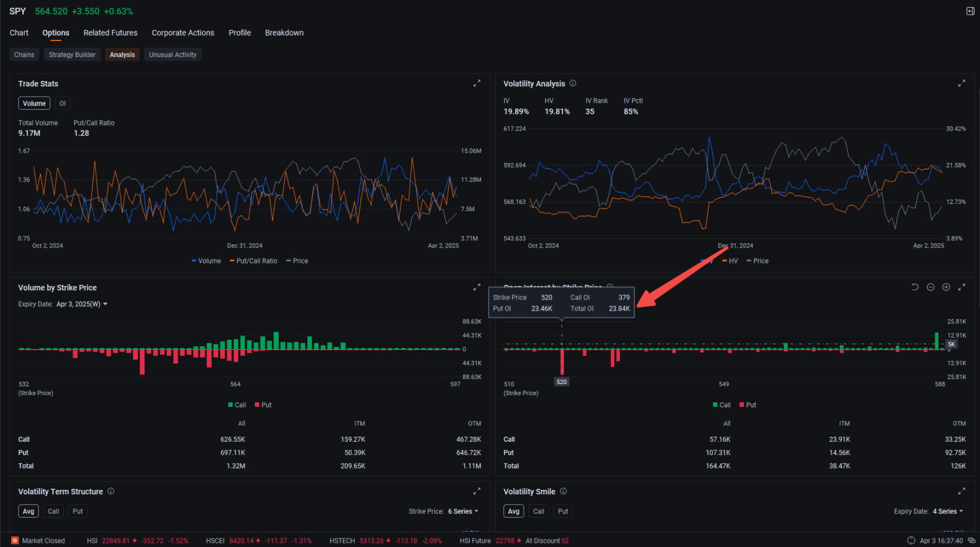Open the Related Futures tab
The image size is (980, 547).
click(x=110, y=33)
